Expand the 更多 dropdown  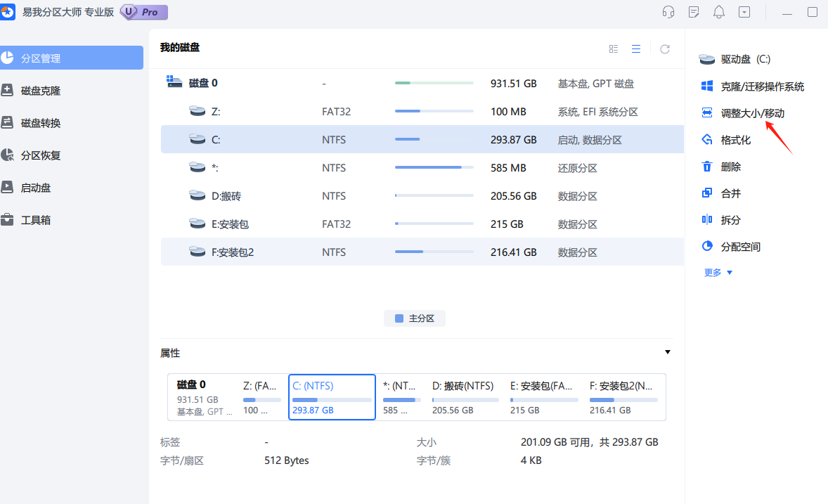(x=718, y=273)
